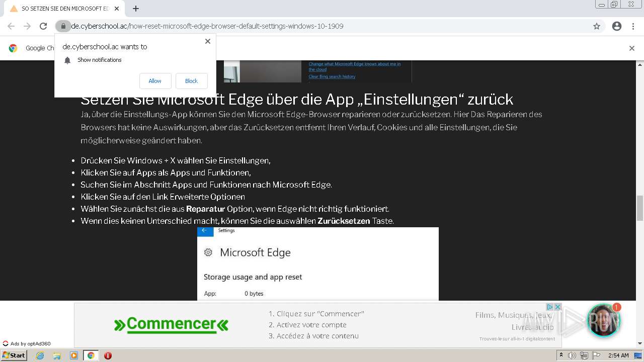
Task: Click the browser back arrow
Action: tap(11, 26)
